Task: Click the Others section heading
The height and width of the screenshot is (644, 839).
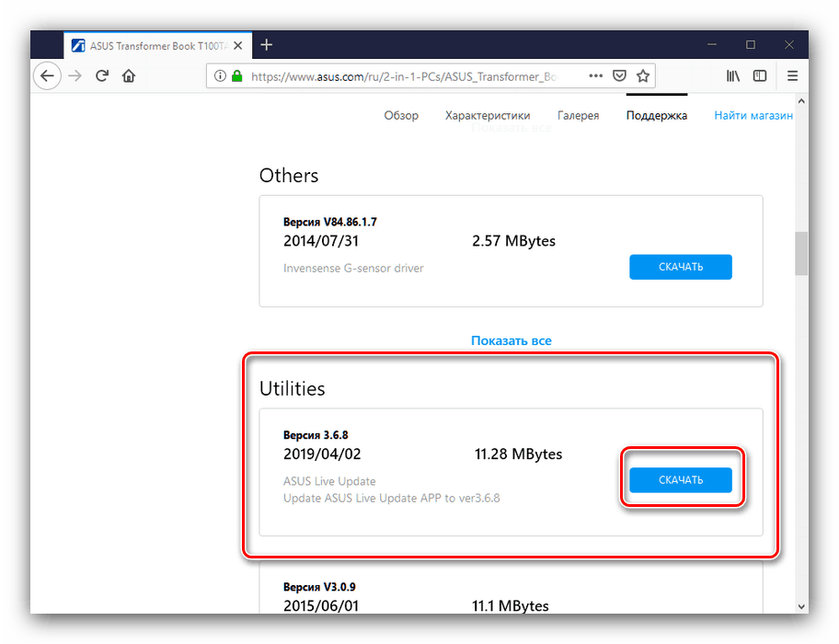Action: [289, 176]
